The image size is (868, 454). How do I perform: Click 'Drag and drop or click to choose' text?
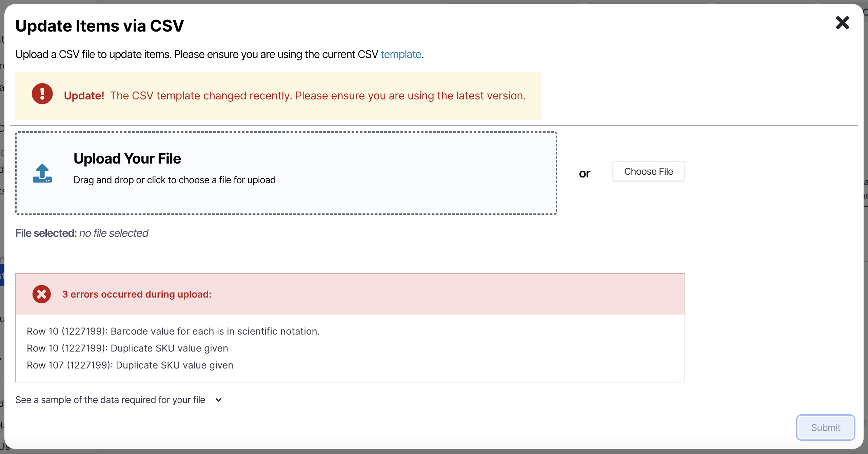[175, 180]
